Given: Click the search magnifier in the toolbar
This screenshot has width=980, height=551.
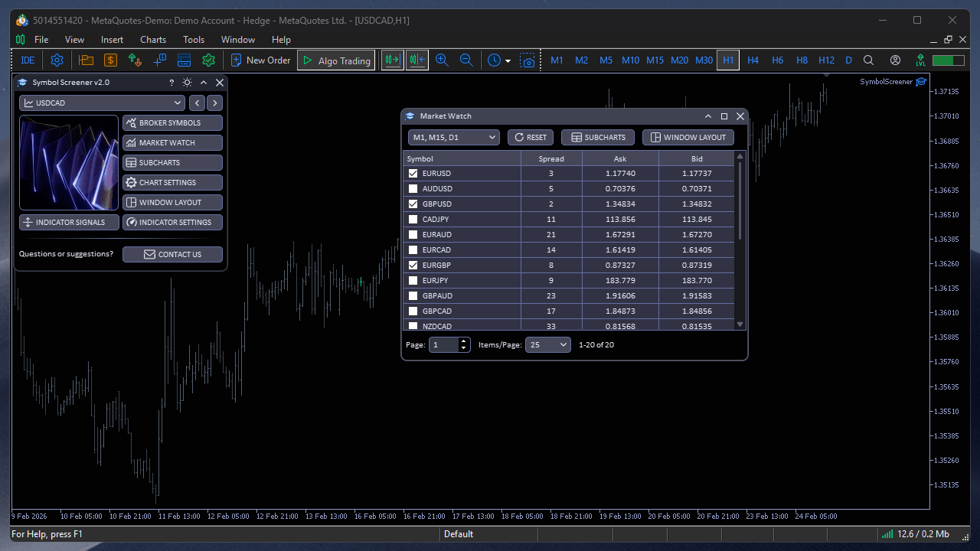Looking at the screenshot, I should coord(868,60).
